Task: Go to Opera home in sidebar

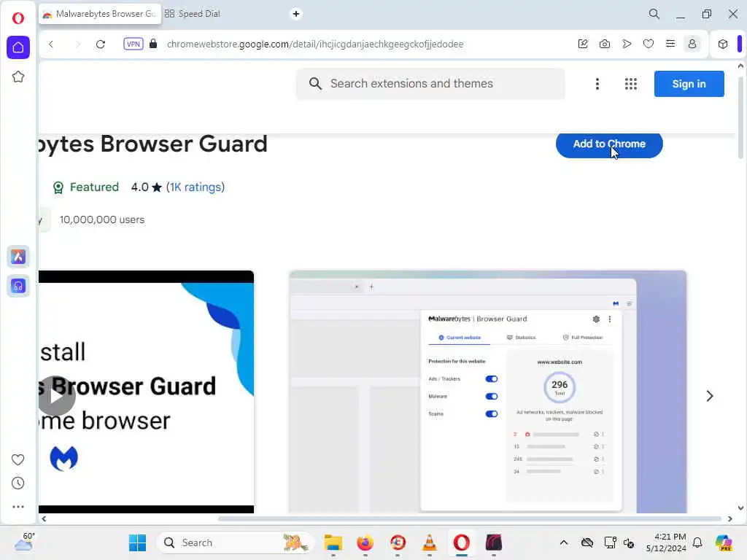Action: click(x=18, y=47)
